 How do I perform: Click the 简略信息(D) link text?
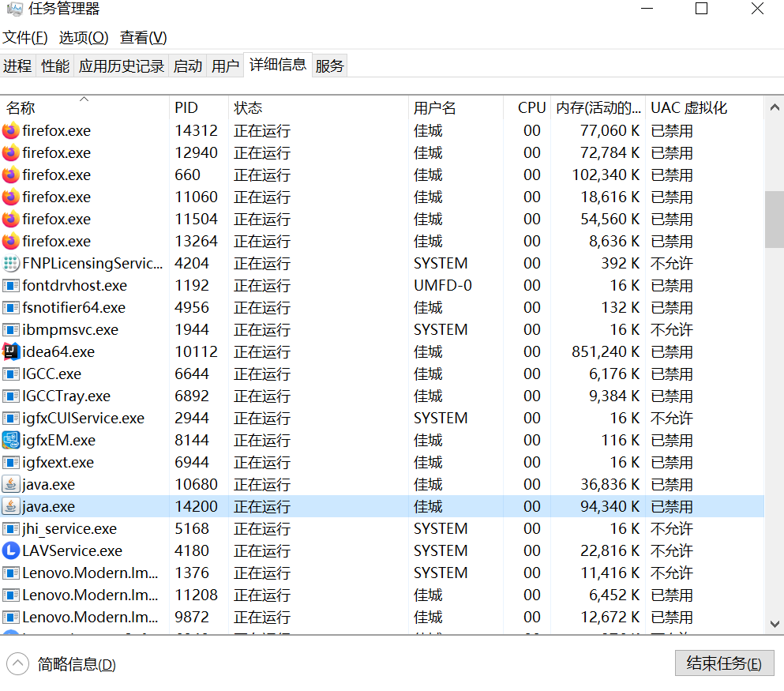click(77, 664)
